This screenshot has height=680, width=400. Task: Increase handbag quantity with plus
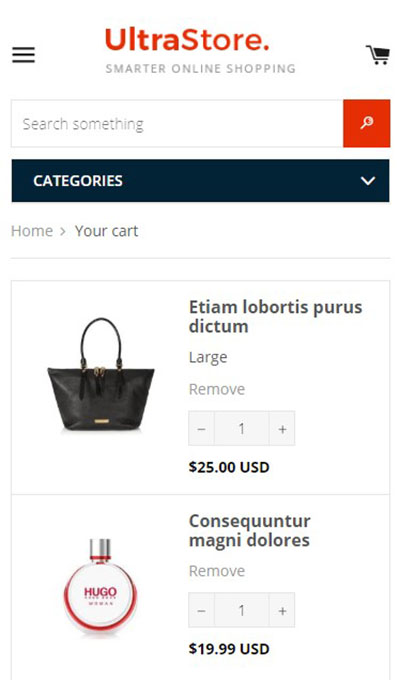[282, 428]
